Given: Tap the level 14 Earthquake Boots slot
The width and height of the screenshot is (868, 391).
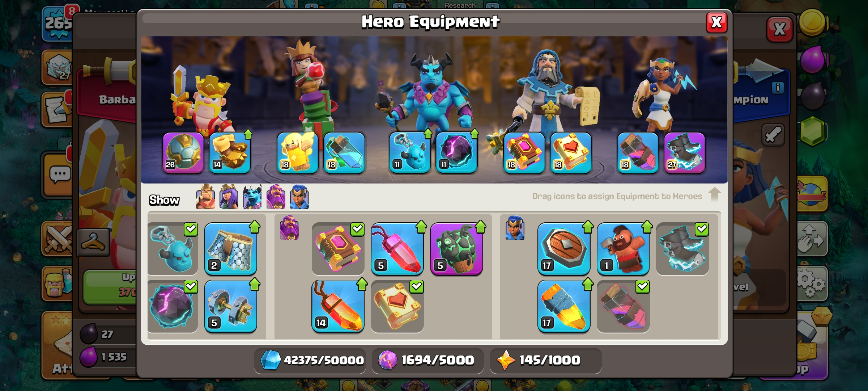Looking at the screenshot, I should click(x=230, y=152).
